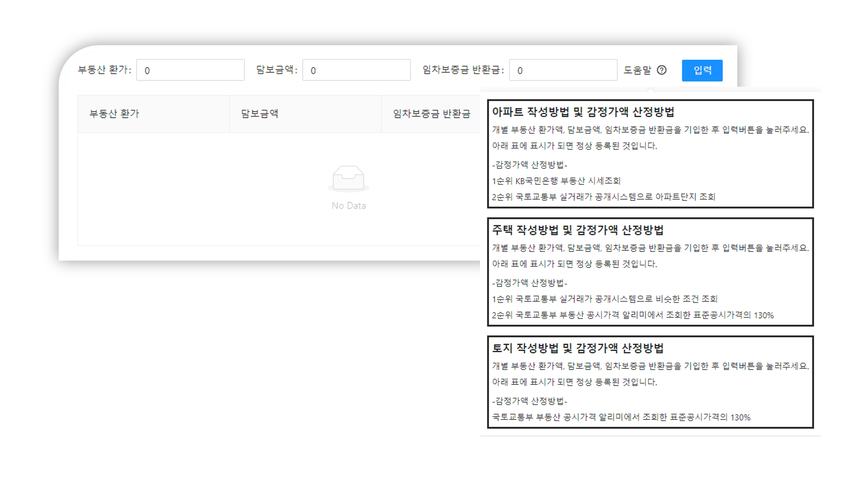Viewport: 868px width, 488px height.
Task: Click the 임차보증금 반환금 column header
Action: point(431,114)
